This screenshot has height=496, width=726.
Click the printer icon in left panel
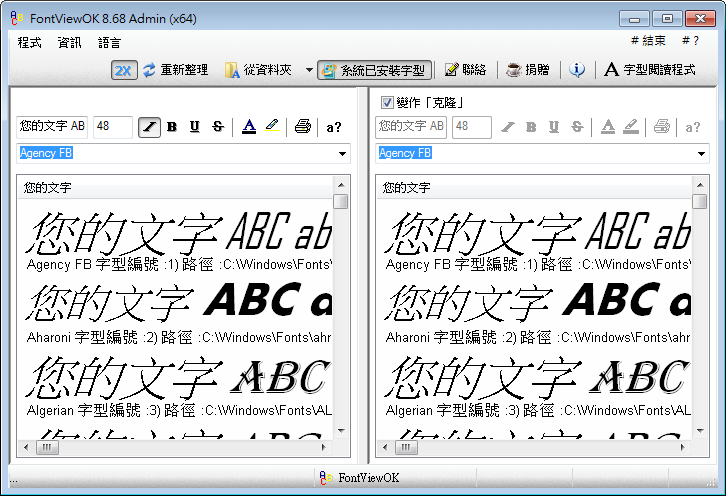coord(303,126)
